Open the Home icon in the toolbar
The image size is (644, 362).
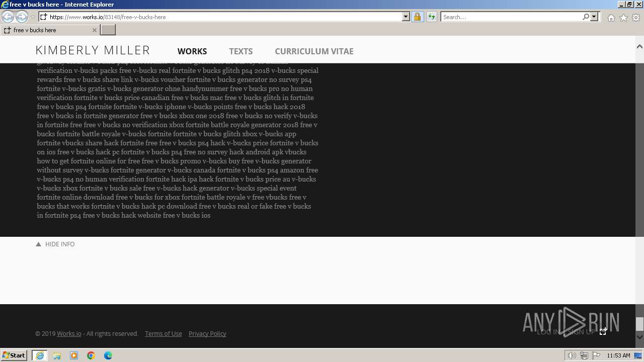click(611, 18)
